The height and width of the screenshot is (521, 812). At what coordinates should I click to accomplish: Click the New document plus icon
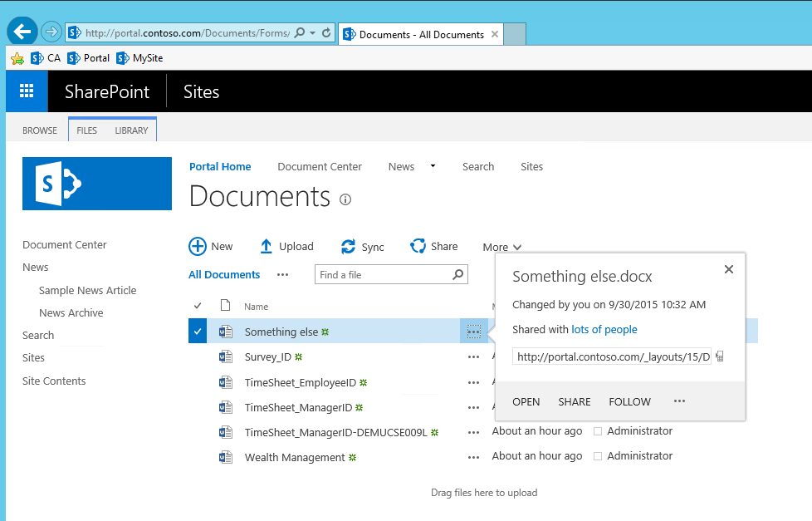point(198,246)
